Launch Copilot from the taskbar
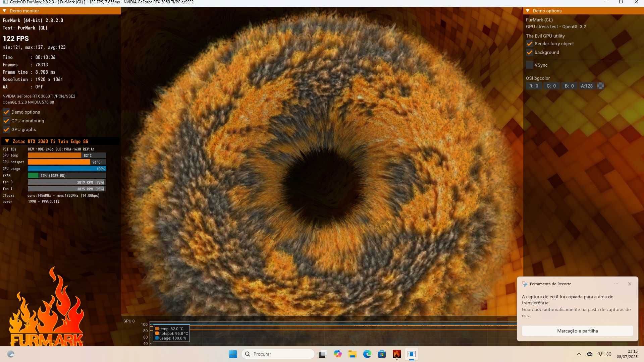This screenshot has height=362, width=644. 337,354
